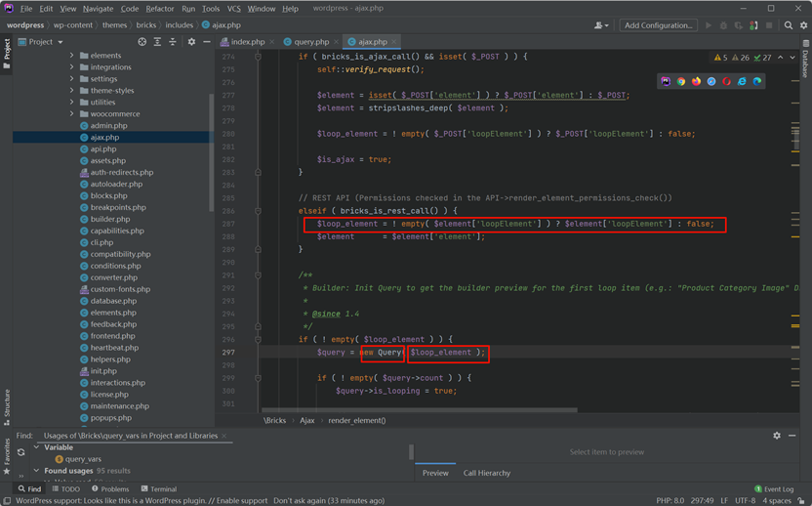The width and height of the screenshot is (812, 506).
Task: Click the Project tree vertical scrollbar
Action: 211,152
